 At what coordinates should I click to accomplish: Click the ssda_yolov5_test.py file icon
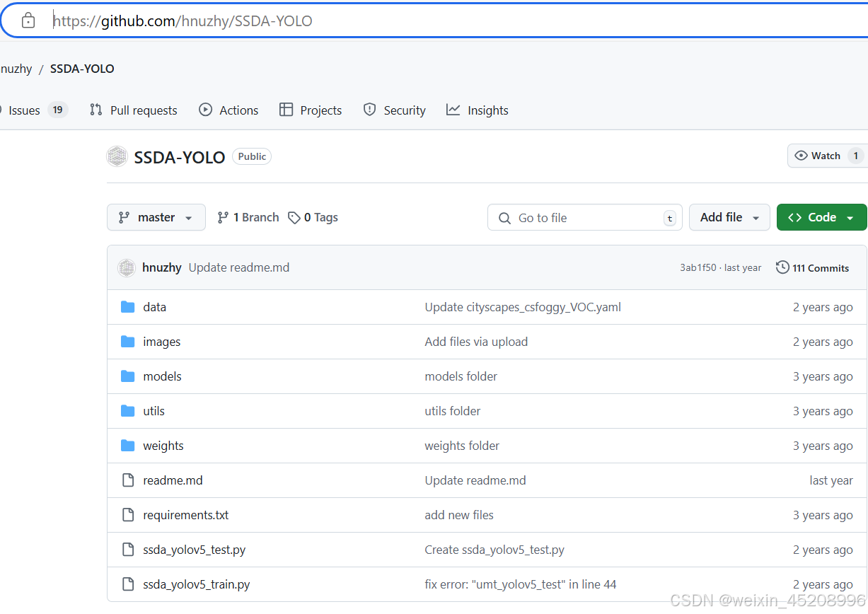(128, 550)
